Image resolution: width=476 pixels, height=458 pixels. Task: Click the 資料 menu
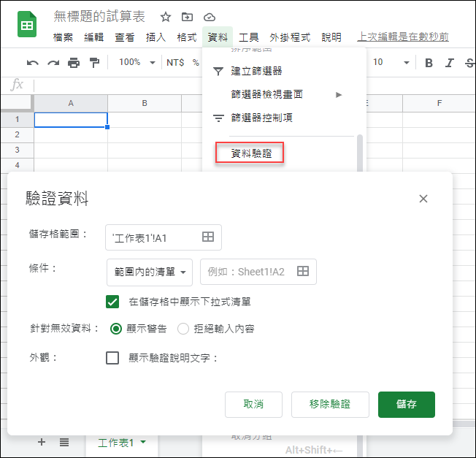click(x=218, y=37)
